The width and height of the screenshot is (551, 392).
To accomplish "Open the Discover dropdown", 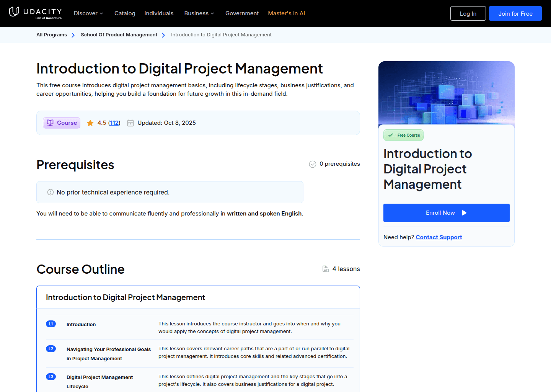I will point(88,13).
